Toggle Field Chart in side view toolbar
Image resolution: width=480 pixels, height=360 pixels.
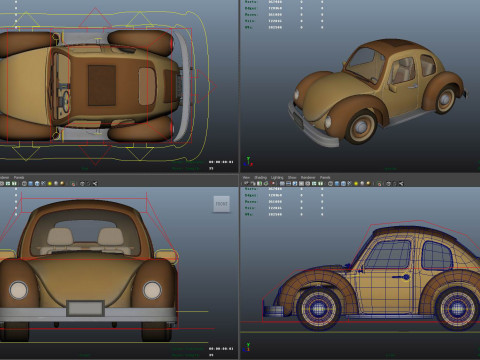[x=307, y=184]
